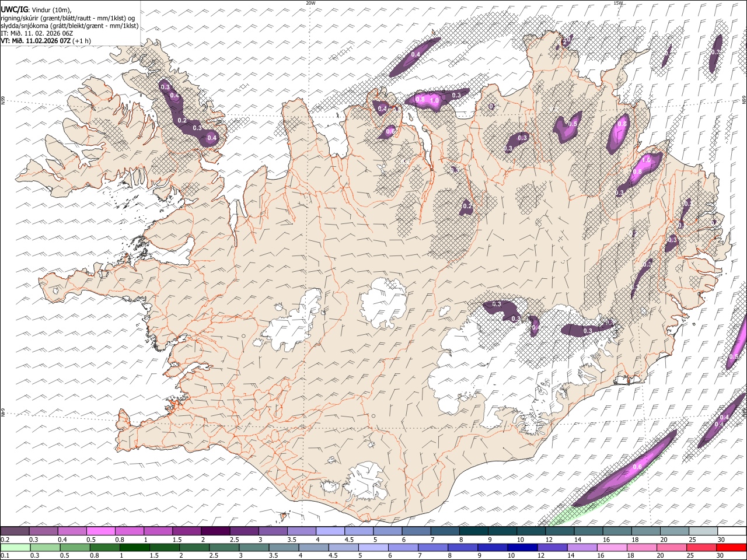The width and height of the screenshot is (747, 560).
Task: Select the darkest green swatch labeled 1
Action: 134,547
